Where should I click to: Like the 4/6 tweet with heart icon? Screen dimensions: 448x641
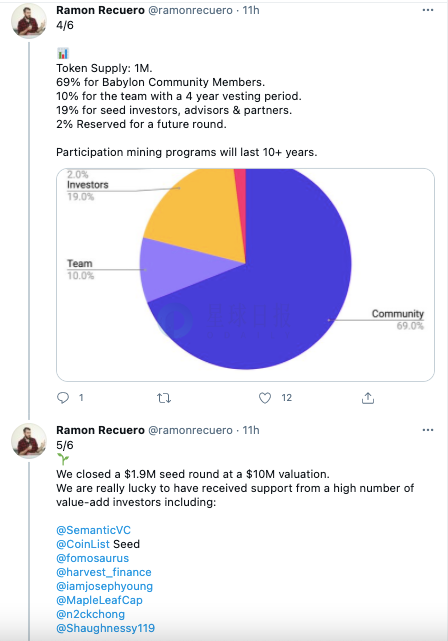click(x=265, y=398)
